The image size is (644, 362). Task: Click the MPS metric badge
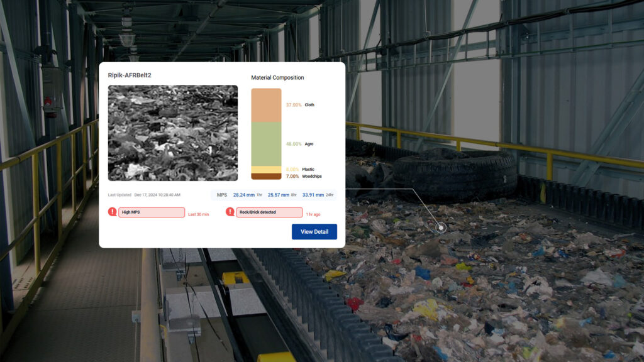221,195
